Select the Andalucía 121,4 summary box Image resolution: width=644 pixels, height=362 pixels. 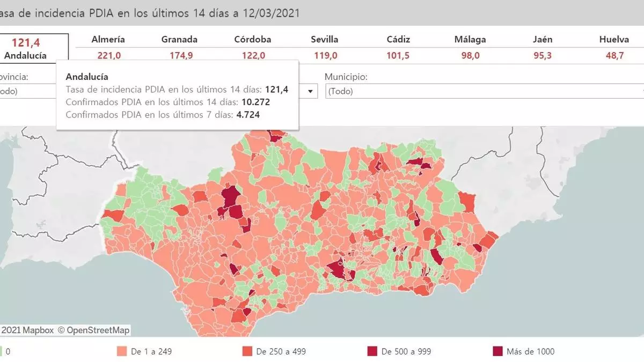33,48
